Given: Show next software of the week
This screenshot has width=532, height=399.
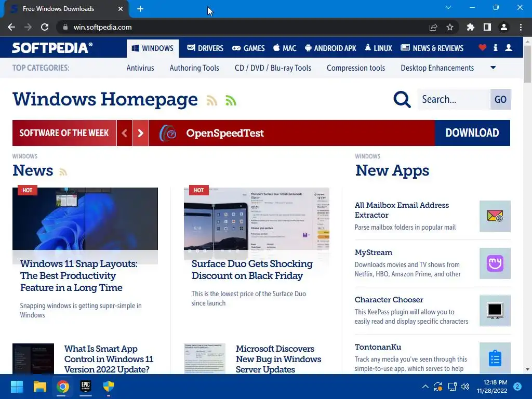Looking at the screenshot, I should (x=140, y=133).
